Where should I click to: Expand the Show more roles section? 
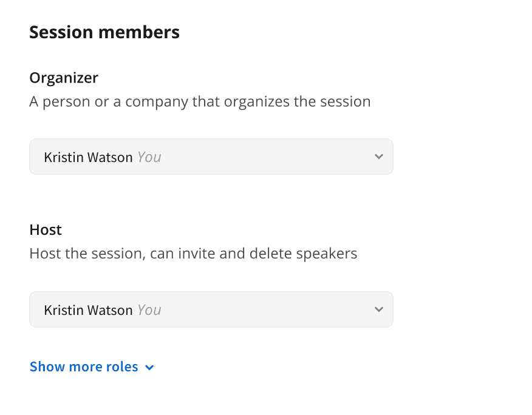92,367
